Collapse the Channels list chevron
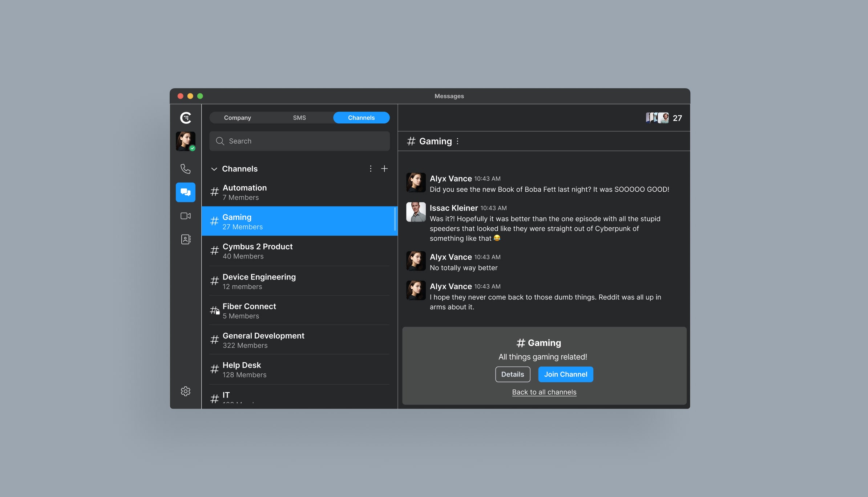The width and height of the screenshot is (868, 497). point(214,168)
